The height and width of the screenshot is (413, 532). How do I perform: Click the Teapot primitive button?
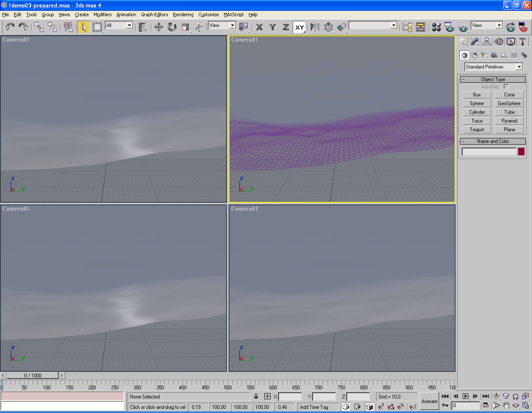tap(477, 130)
